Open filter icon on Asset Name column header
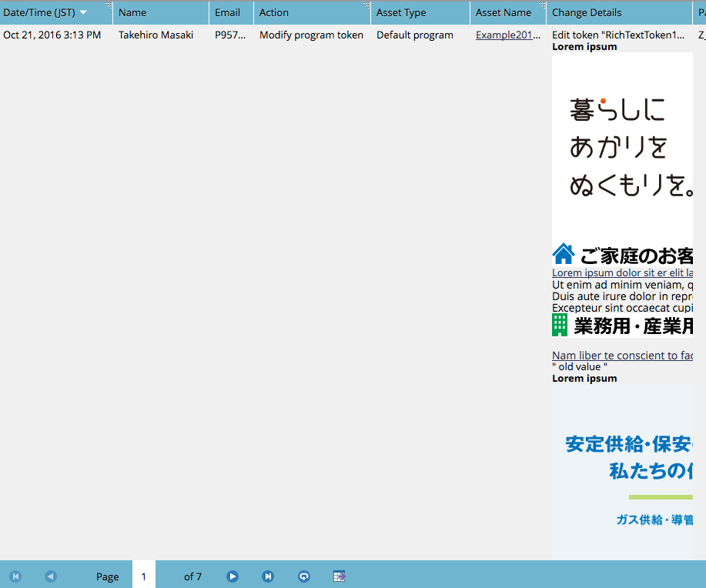Screen dimensions: 706x588 542,5
